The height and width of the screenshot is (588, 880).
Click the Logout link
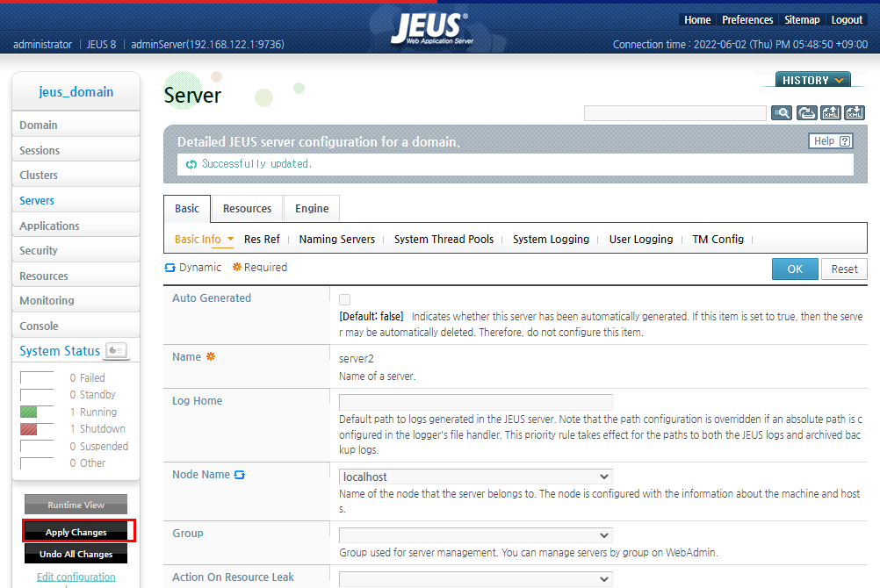click(847, 19)
